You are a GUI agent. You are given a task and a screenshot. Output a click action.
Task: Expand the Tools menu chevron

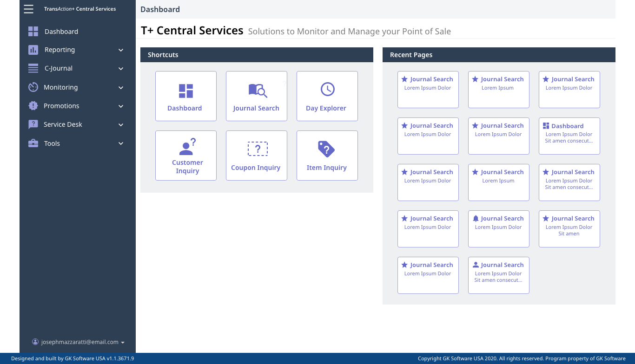click(121, 143)
